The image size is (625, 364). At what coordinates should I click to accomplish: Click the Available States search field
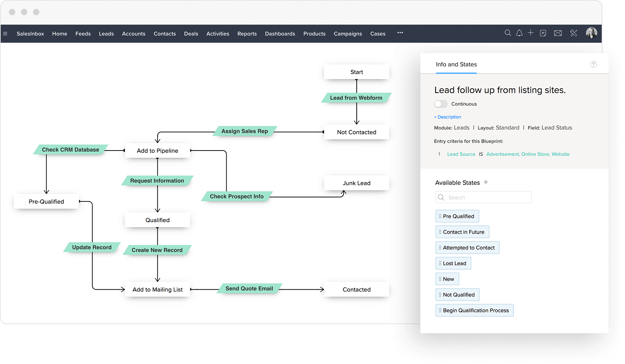pyautogui.click(x=483, y=197)
